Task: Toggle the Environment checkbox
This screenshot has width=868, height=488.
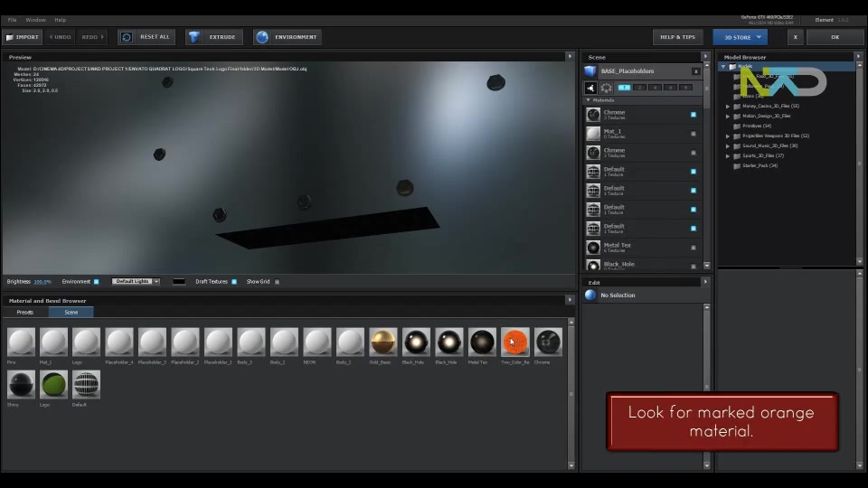Action: tap(97, 282)
